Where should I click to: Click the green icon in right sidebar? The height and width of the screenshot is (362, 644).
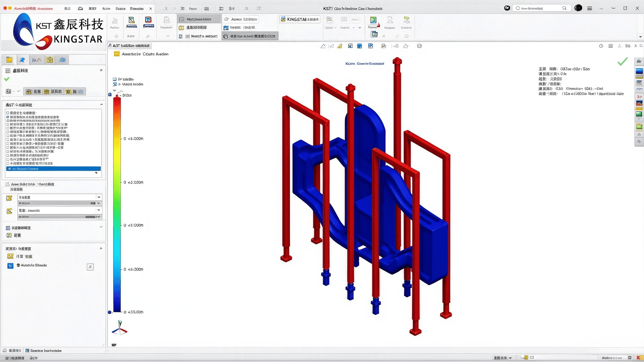pyautogui.click(x=639, y=114)
